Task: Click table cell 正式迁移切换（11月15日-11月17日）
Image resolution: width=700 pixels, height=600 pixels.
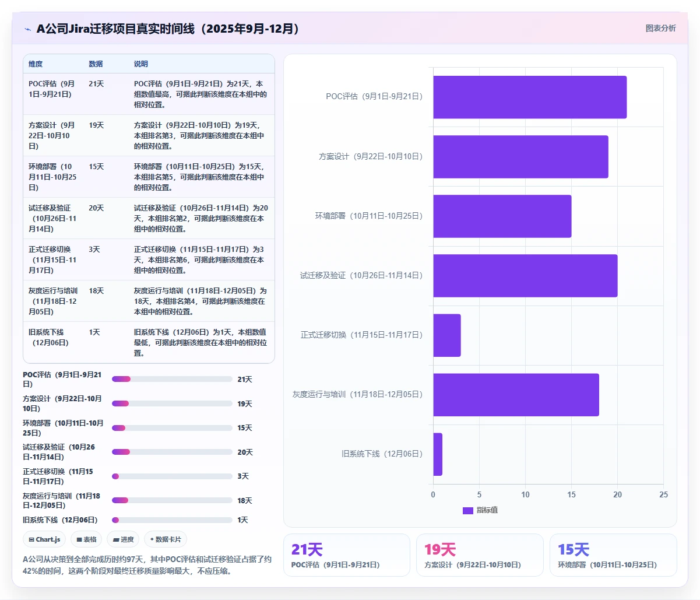Action: click(53, 259)
